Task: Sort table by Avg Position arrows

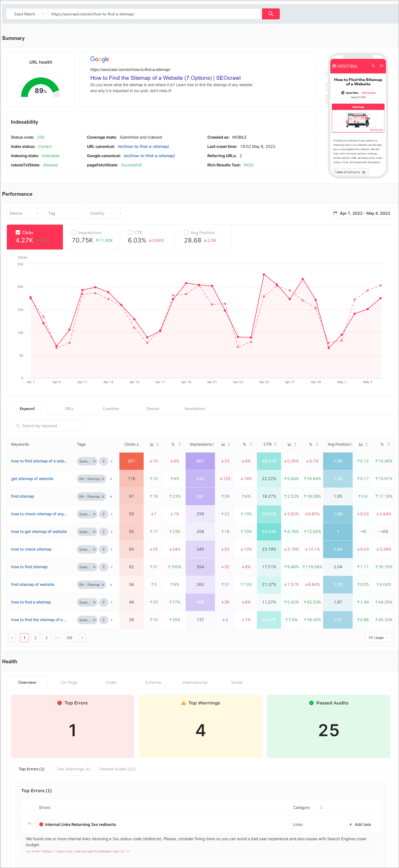Action: tap(352, 444)
